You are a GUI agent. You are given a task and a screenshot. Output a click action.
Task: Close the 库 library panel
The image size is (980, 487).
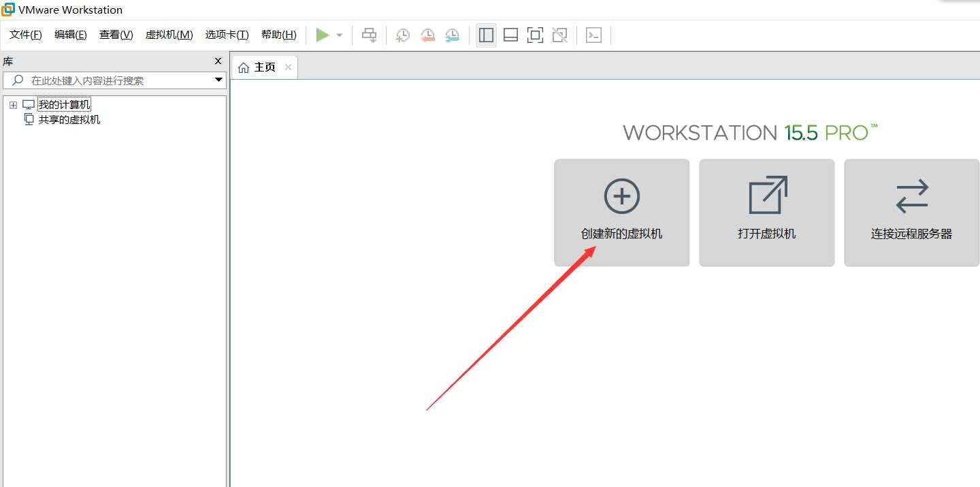click(218, 61)
